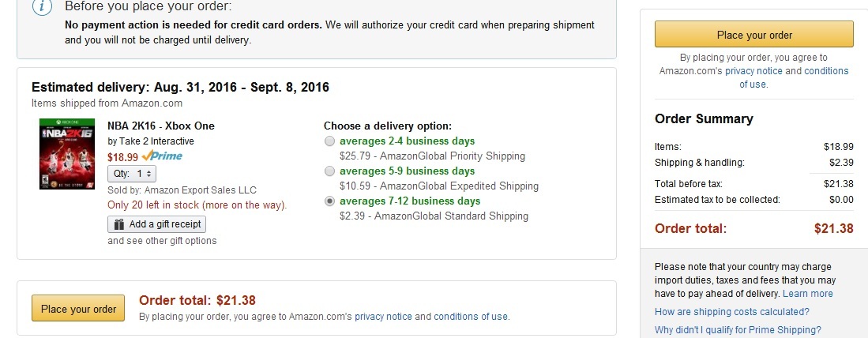This screenshot has height=338, width=868.
Task: Select AmazonGlobal Standard Shipping radio button
Action: click(329, 201)
